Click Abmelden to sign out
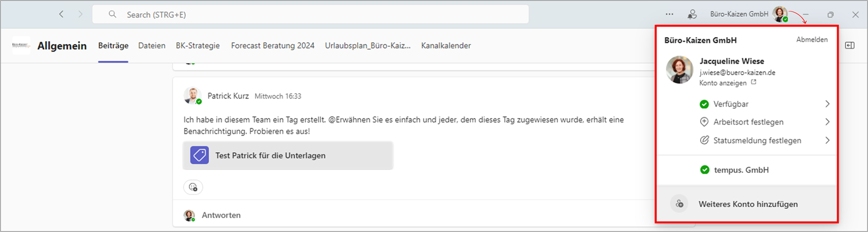Viewport: 868px width, 232px height. click(x=812, y=40)
